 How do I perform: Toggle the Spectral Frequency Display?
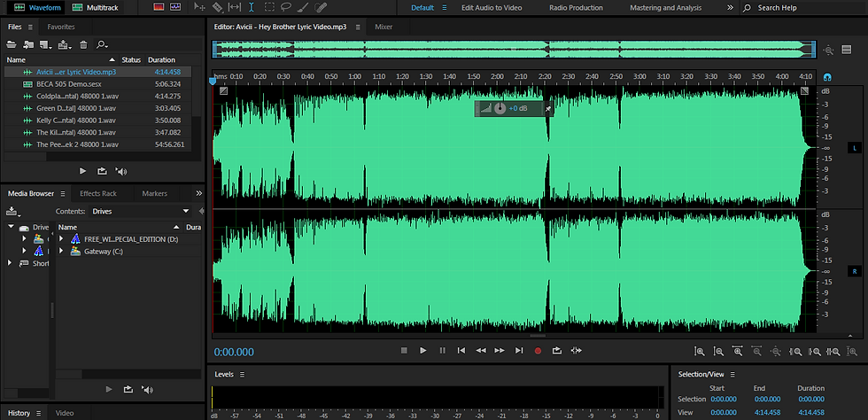(159, 7)
